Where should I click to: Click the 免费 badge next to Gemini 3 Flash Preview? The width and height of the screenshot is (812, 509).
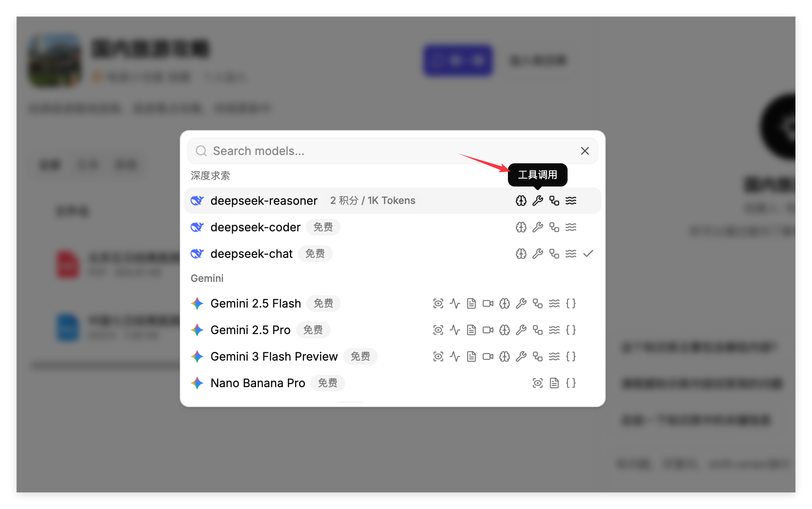click(360, 356)
